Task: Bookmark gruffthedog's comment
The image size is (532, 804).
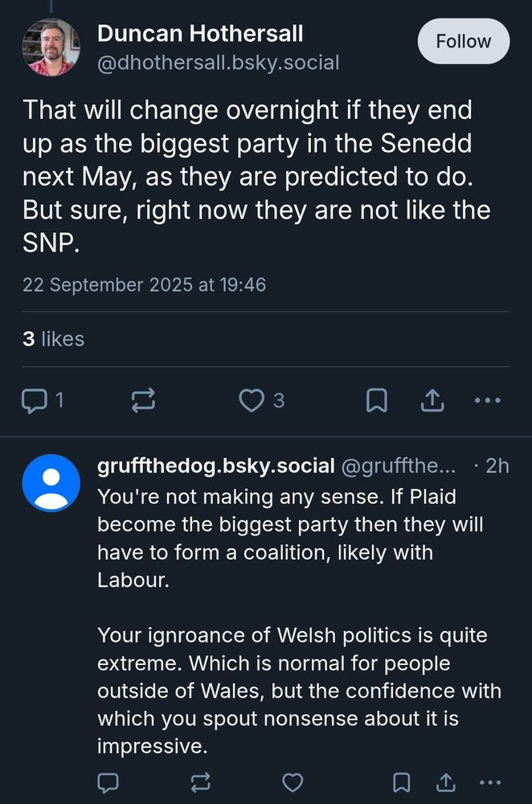Action: coord(401,781)
